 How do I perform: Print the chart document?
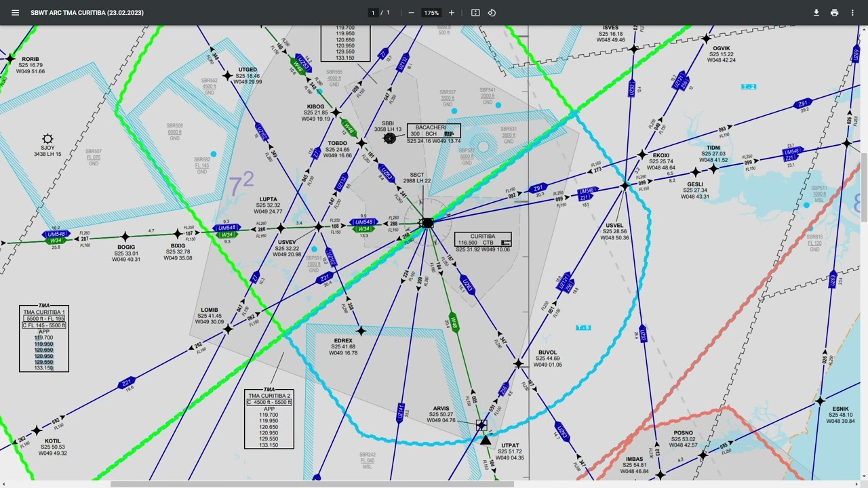click(834, 13)
